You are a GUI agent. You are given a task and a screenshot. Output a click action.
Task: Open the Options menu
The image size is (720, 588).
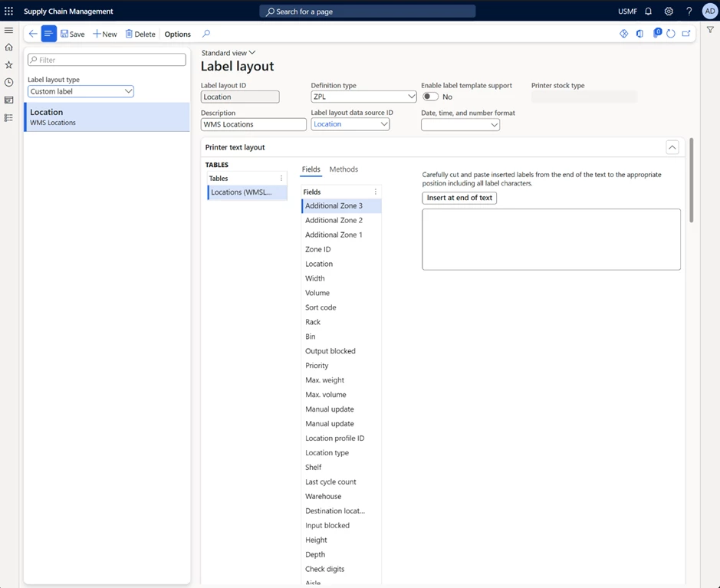point(178,34)
